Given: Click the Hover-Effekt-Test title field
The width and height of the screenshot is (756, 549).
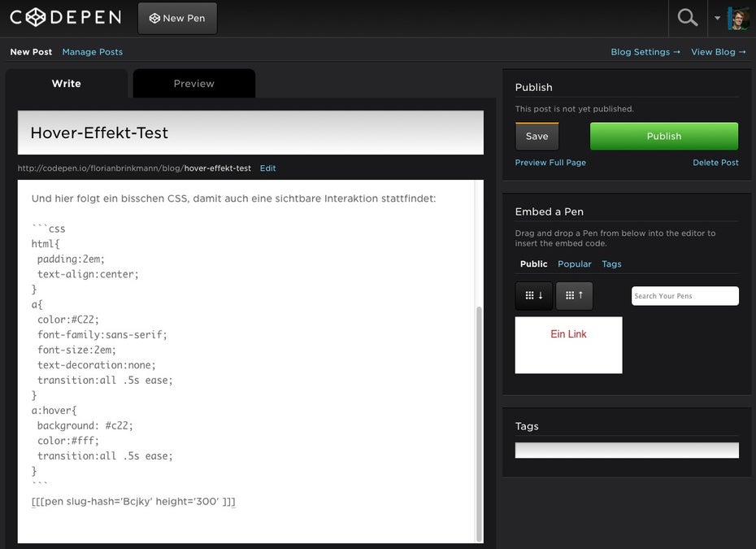Looking at the screenshot, I should pos(250,133).
